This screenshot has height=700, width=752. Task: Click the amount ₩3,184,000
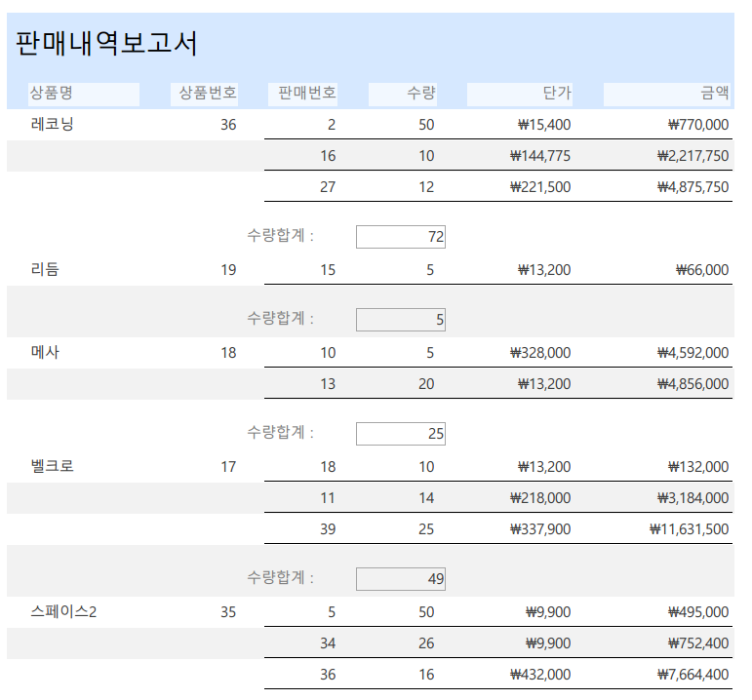pos(693,498)
